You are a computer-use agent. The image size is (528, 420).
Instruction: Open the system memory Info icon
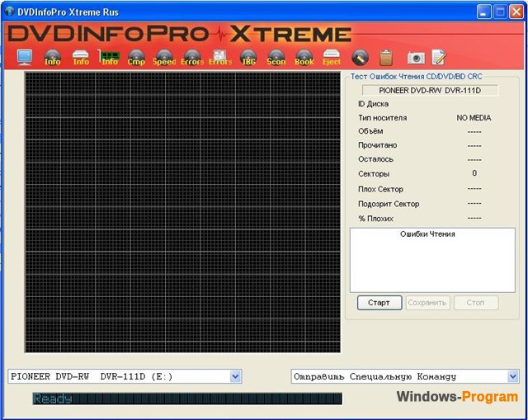109,57
